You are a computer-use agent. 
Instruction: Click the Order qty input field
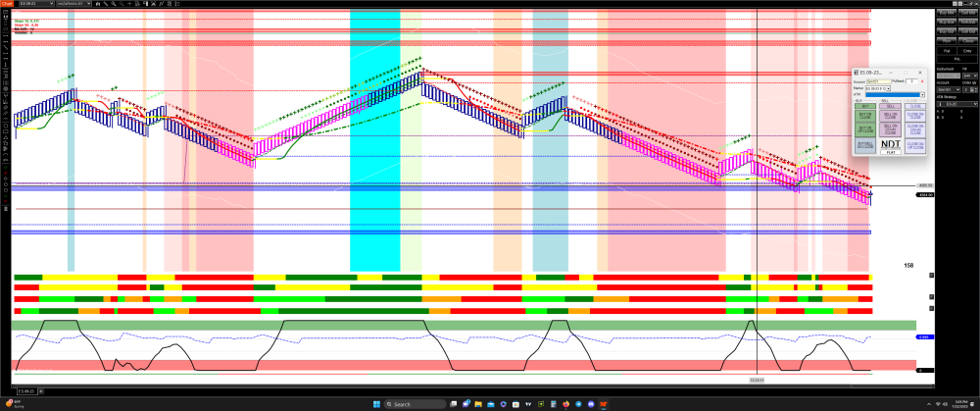pyautogui.click(x=967, y=89)
